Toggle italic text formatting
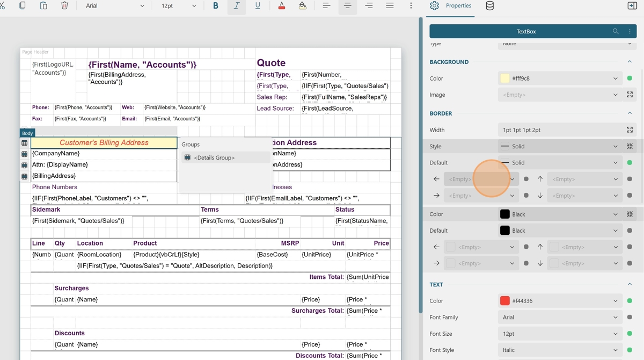The width and height of the screenshot is (644, 360). pyautogui.click(x=237, y=6)
